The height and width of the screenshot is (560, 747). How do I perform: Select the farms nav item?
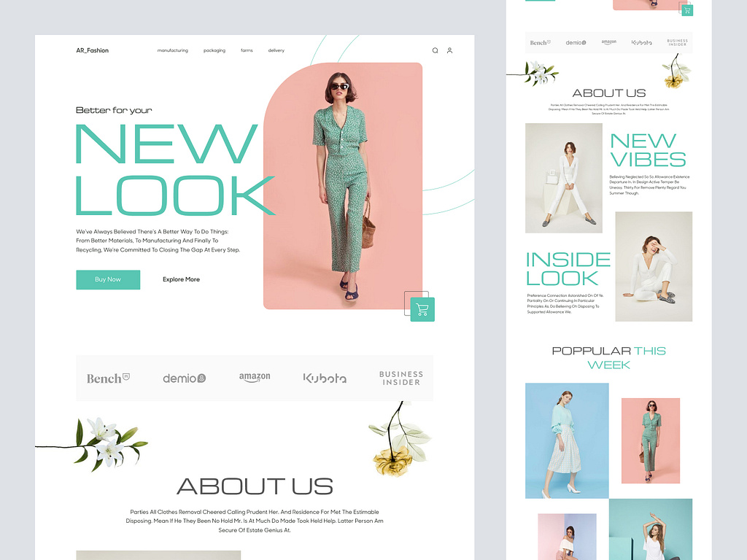pos(247,50)
